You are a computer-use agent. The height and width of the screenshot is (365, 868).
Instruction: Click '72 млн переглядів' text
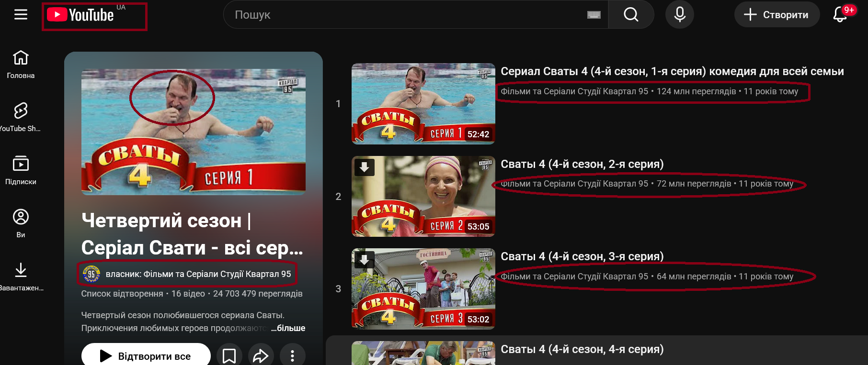tap(694, 184)
